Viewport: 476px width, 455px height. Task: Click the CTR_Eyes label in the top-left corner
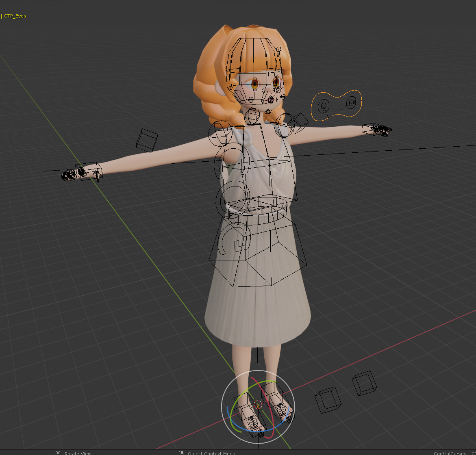pos(15,16)
